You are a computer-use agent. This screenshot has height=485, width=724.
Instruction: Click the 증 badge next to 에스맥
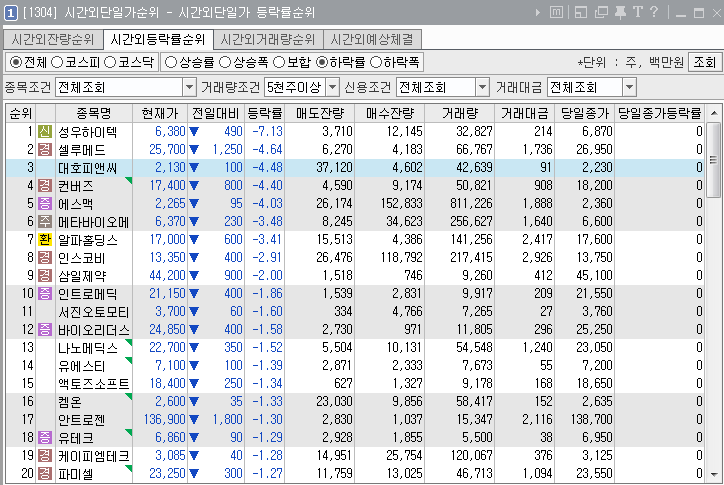coord(45,204)
